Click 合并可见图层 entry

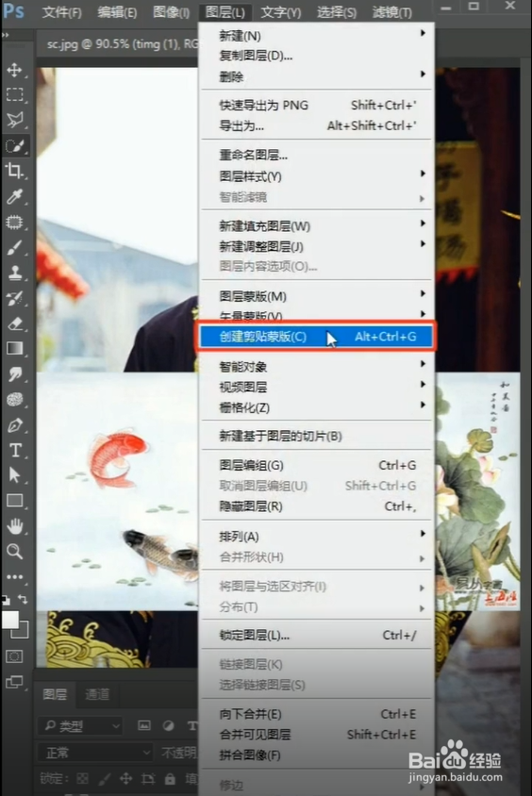[316, 735]
